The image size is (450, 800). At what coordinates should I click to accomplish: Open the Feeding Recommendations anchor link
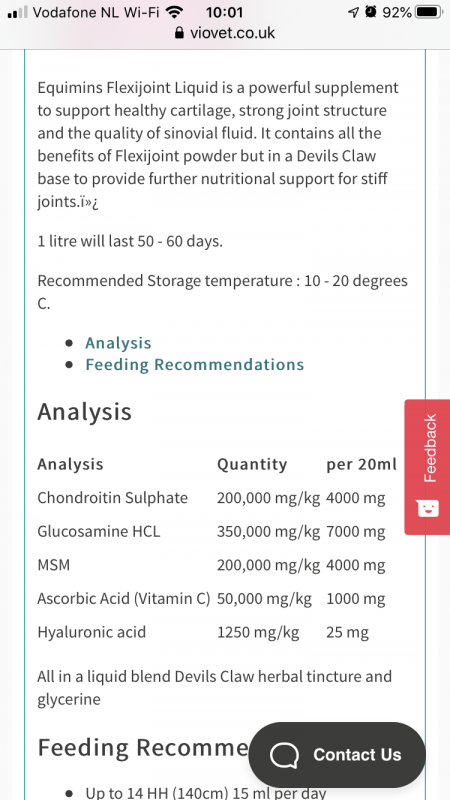click(194, 365)
